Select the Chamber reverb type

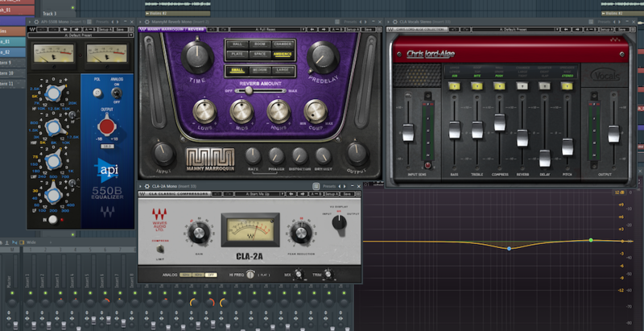tap(283, 43)
